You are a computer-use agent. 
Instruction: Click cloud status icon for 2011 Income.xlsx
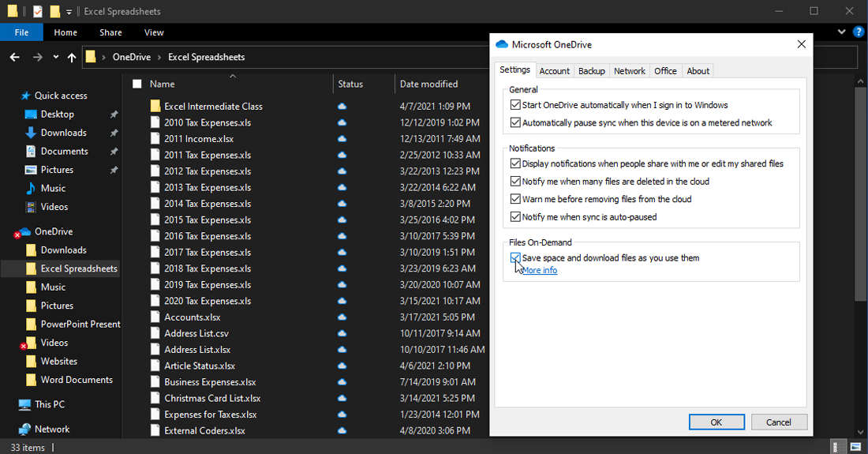pyautogui.click(x=342, y=138)
